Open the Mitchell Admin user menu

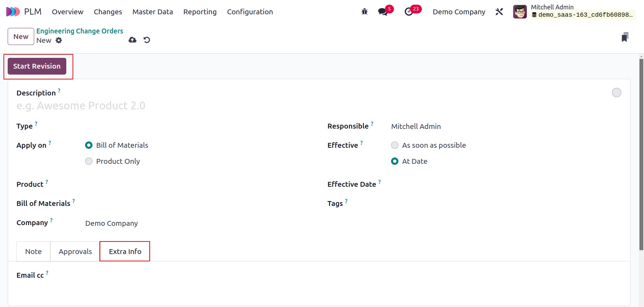pyautogui.click(x=574, y=11)
